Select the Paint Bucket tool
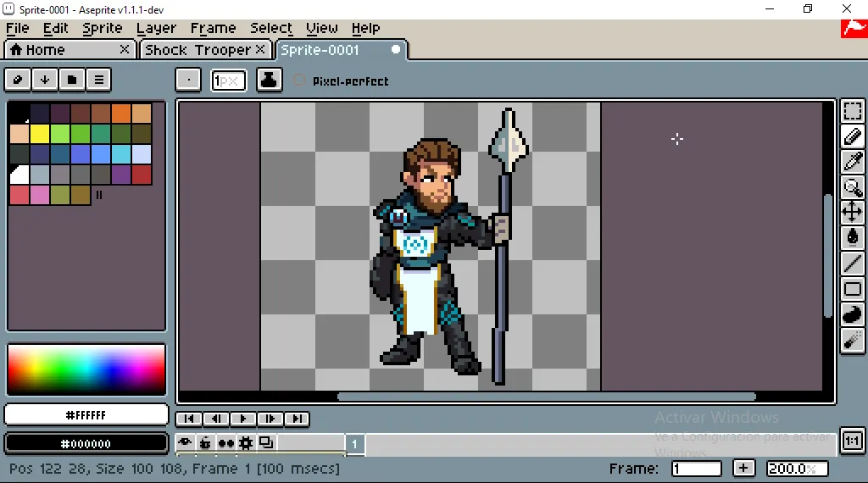 (853, 237)
